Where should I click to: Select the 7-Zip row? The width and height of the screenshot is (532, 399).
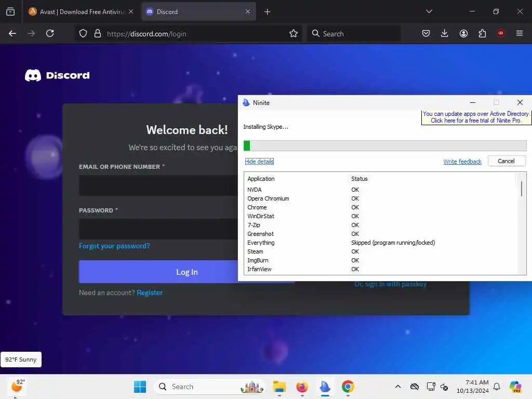pos(380,225)
